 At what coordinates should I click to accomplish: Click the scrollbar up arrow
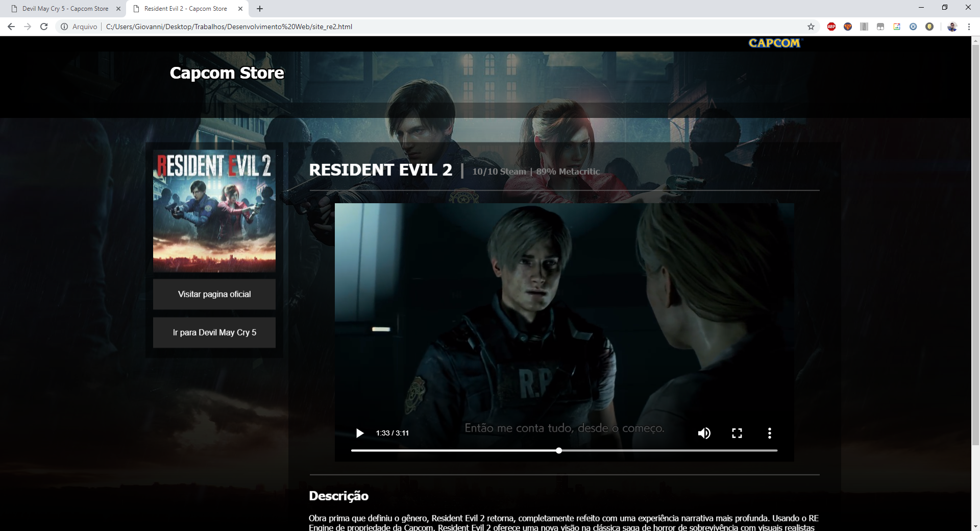[x=975, y=40]
